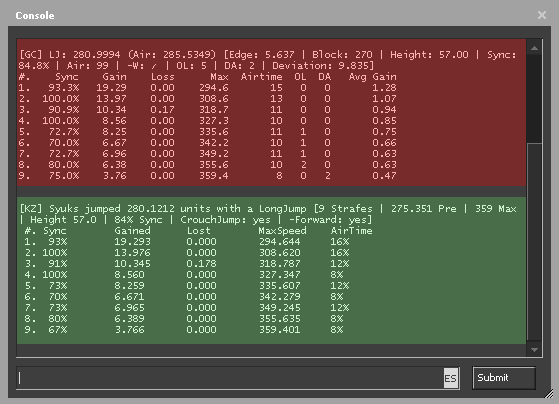Click lost value '0.178' in green row 3

coord(201,264)
